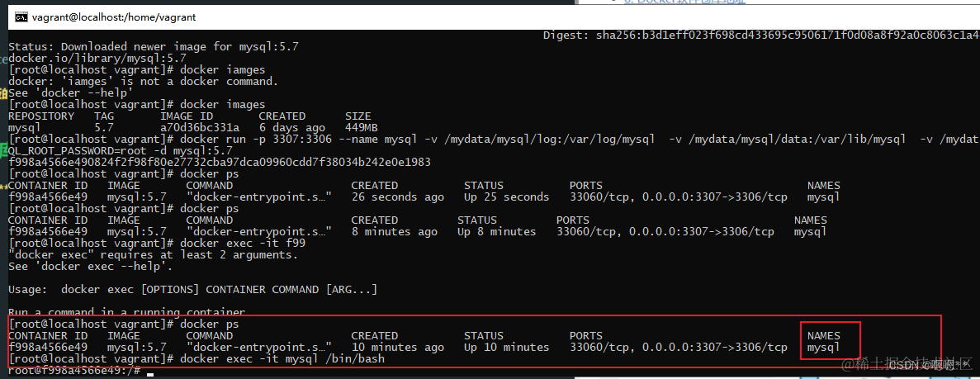This screenshot has width=980, height=379.
Task: Click the '8 minutes ago' created value
Action: coord(394,231)
